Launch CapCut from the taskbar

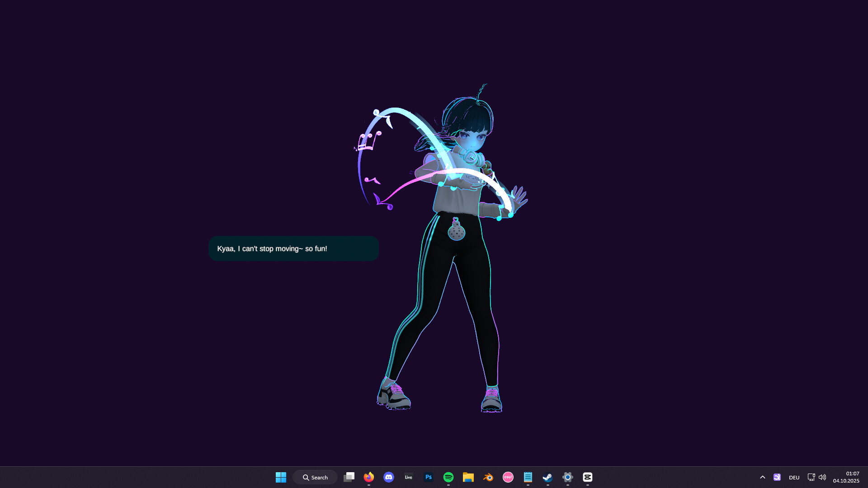pyautogui.click(x=588, y=477)
